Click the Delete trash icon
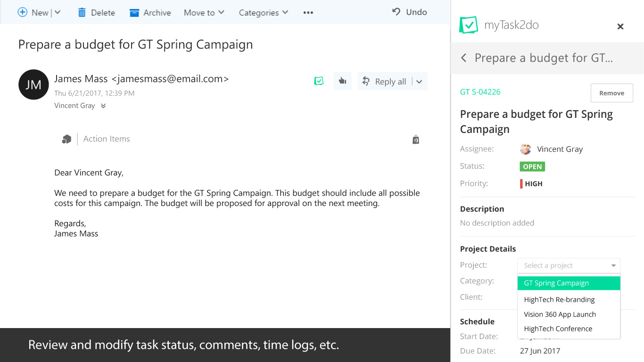This screenshot has height=362, width=644. [82, 13]
